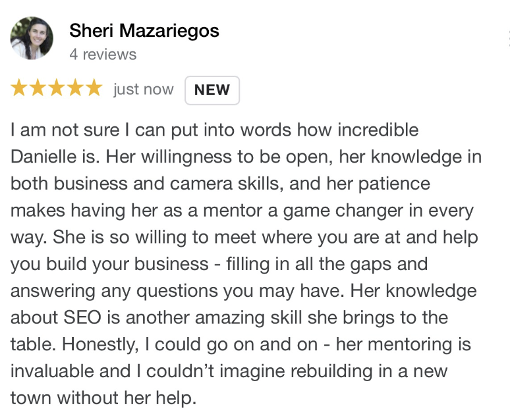The height and width of the screenshot is (420, 510).
Task: Click the NEW badge
Action: click(212, 90)
